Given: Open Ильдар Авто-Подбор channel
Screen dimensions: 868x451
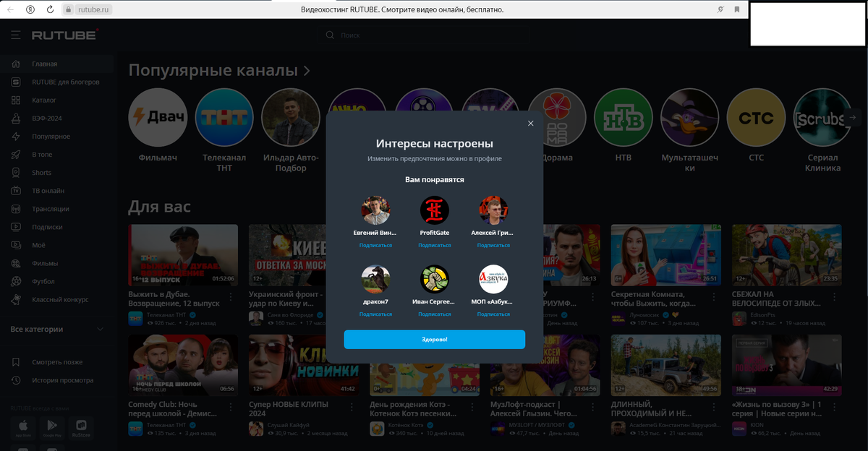Looking at the screenshot, I should [x=291, y=117].
